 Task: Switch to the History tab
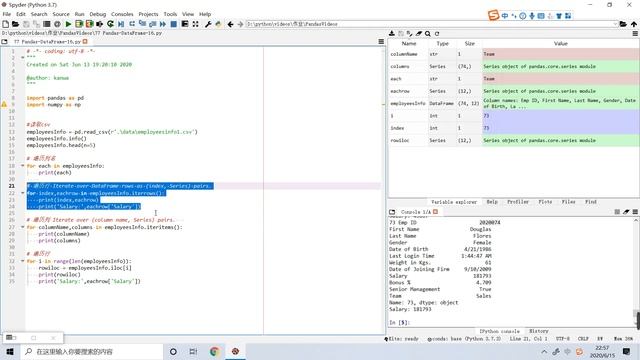coord(538,331)
